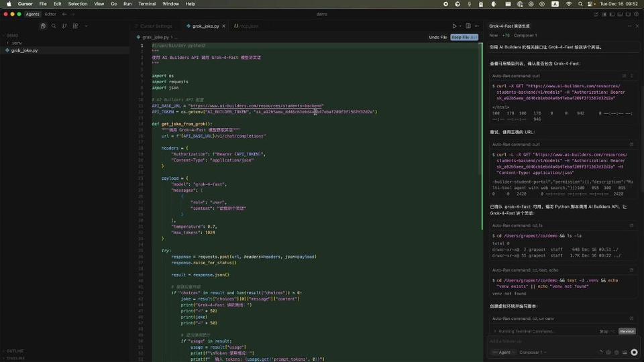Click the Split Editor icon
This screenshot has height=362, width=644.
point(468,26)
